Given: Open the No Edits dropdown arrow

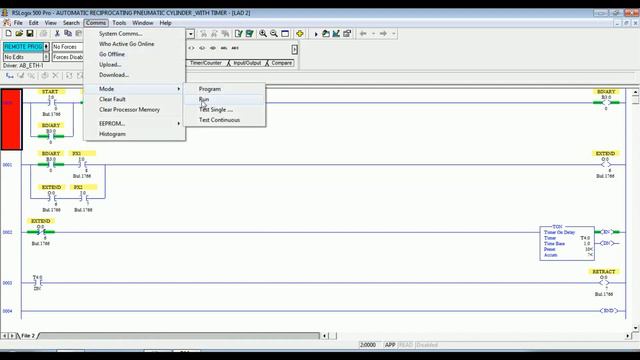Looking at the screenshot, I should 46,57.
